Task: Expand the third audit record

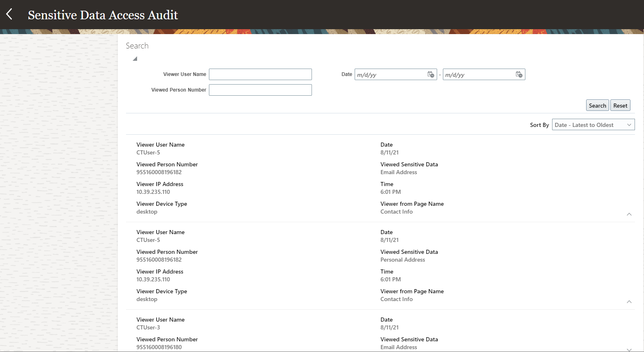Action: coord(629,349)
